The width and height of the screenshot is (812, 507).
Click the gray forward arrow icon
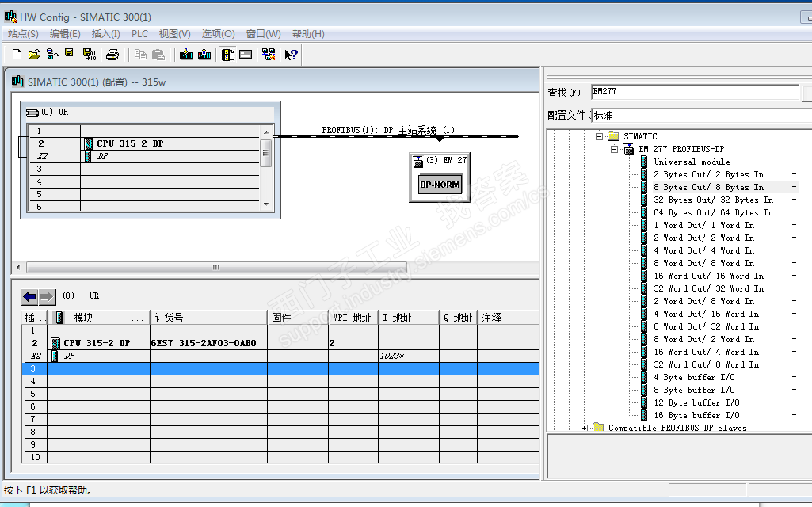click(47, 297)
